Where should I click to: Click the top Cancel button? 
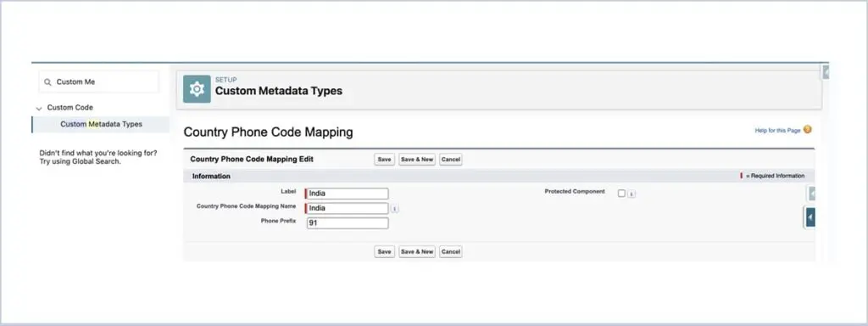(x=451, y=160)
